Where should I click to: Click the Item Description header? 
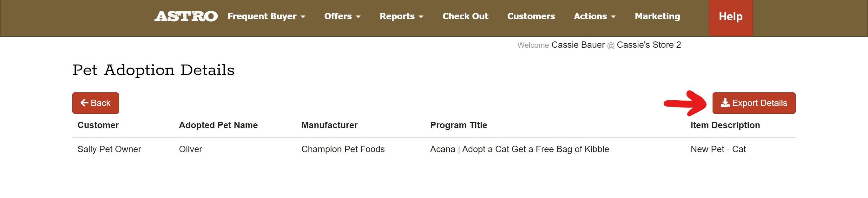pos(725,125)
